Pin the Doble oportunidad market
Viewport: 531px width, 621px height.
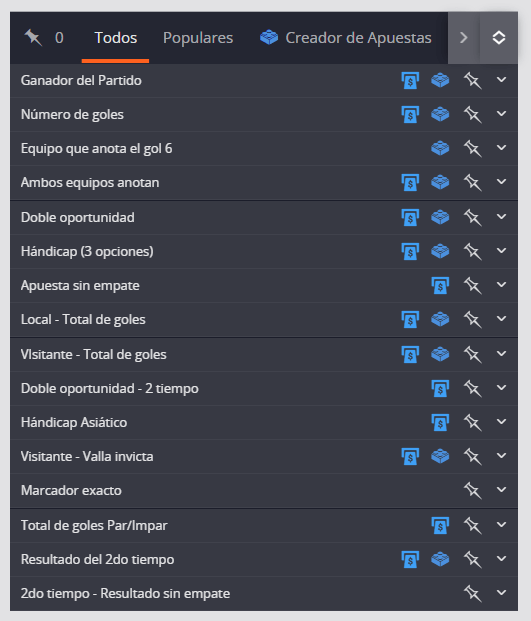click(472, 217)
